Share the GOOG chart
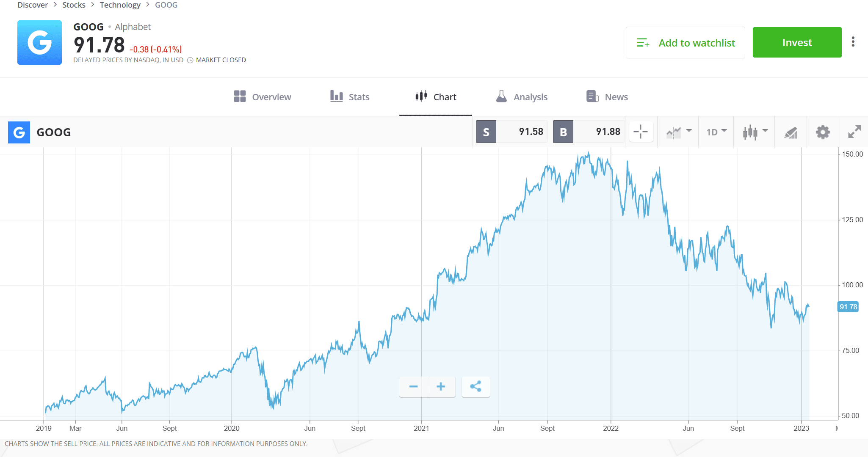The image size is (868, 457). click(x=476, y=386)
